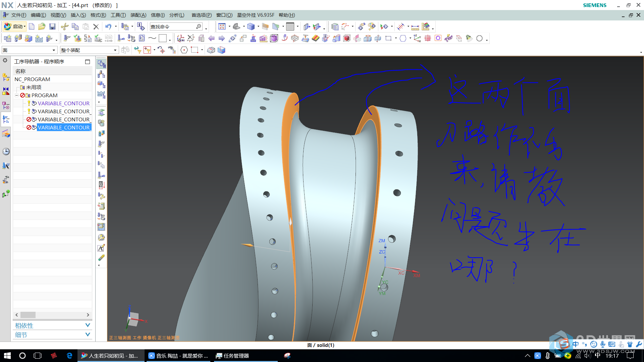
Task: Click the grey background color swatch
Action: click(x=290, y=26)
